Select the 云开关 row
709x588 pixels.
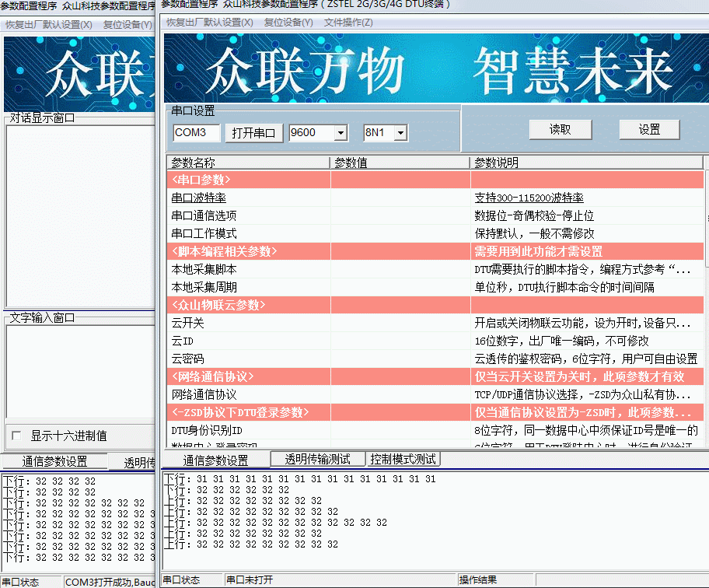[435, 323]
